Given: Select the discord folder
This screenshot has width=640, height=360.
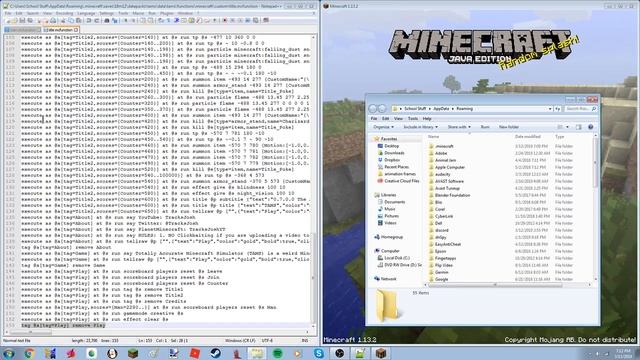Looking at the screenshot, I should coord(442,230).
